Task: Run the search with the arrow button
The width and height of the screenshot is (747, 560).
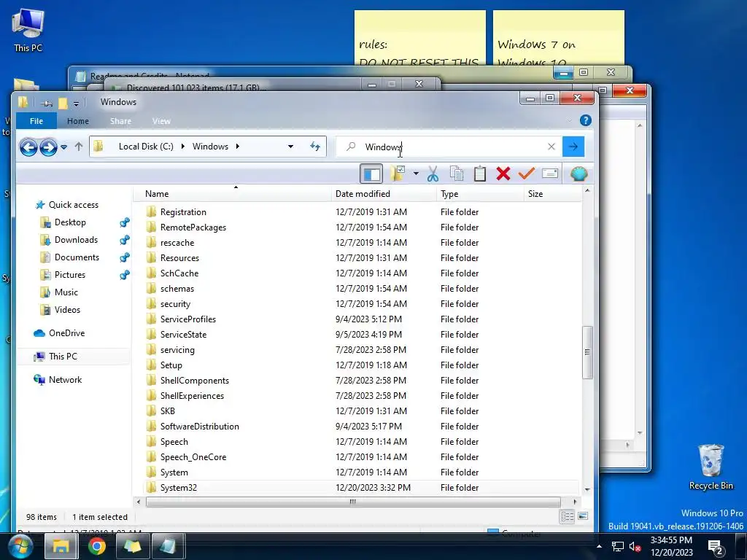Action: tap(573, 147)
